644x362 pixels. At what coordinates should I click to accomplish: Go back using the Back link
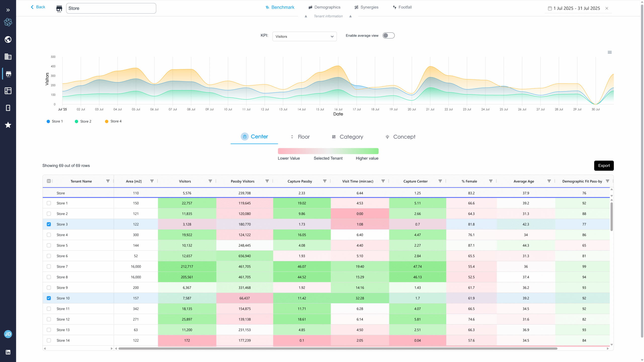click(x=38, y=7)
